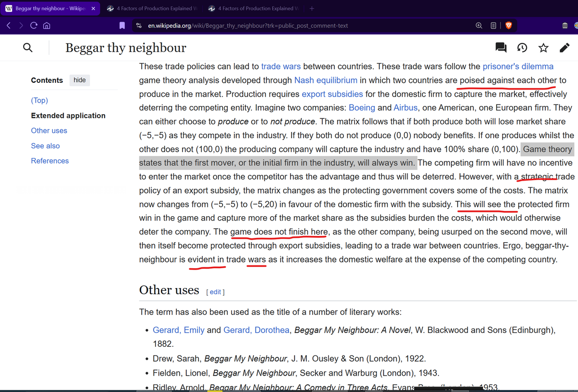Jump to (Top) in contents
This screenshot has height=392, width=578.
(39, 100)
